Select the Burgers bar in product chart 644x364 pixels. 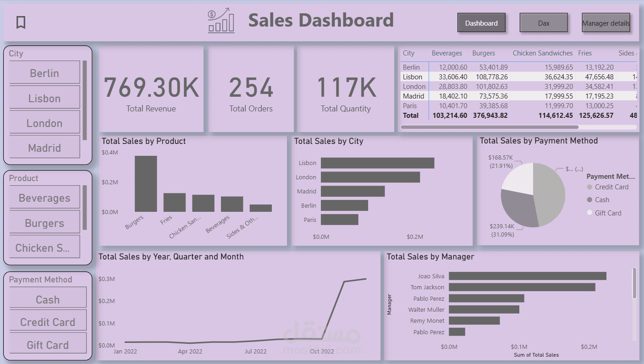pos(146,184)
